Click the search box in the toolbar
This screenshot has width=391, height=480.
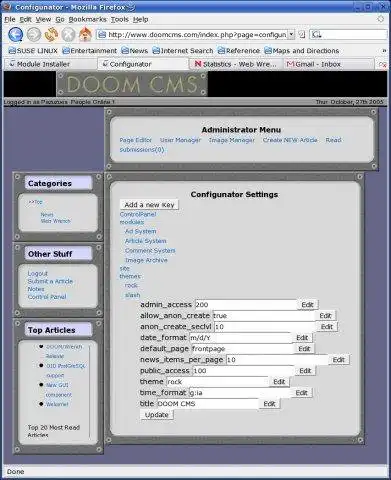[x=349, y=34]
